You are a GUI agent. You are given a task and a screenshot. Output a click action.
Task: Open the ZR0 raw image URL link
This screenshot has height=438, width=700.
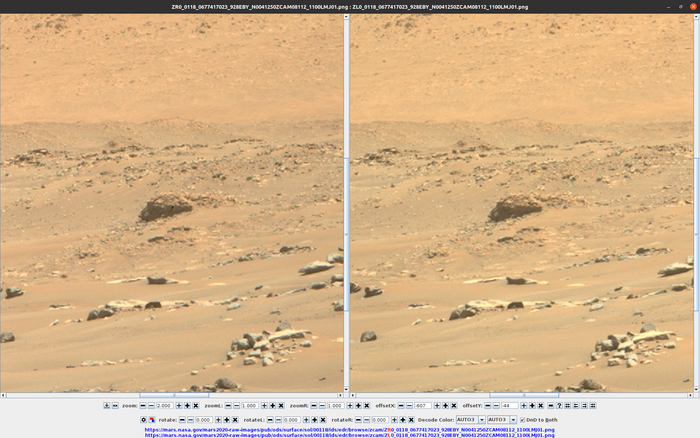(x=350, y=430)
